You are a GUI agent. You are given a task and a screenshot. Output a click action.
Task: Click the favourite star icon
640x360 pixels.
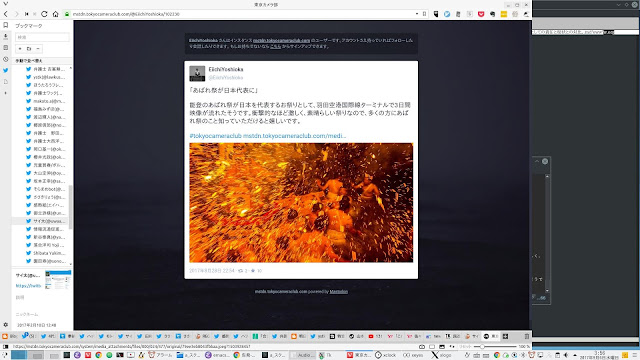point(253,271)
